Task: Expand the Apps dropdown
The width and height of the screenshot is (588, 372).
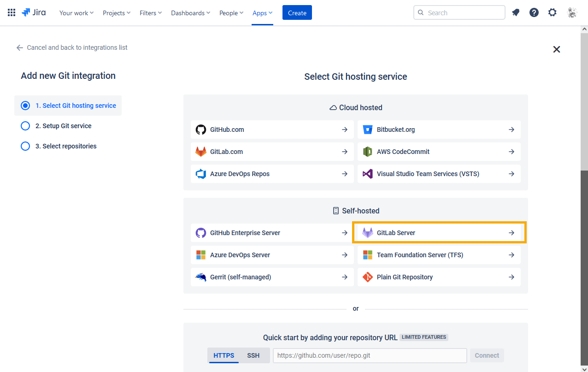Action: click(x=263, y=13)
